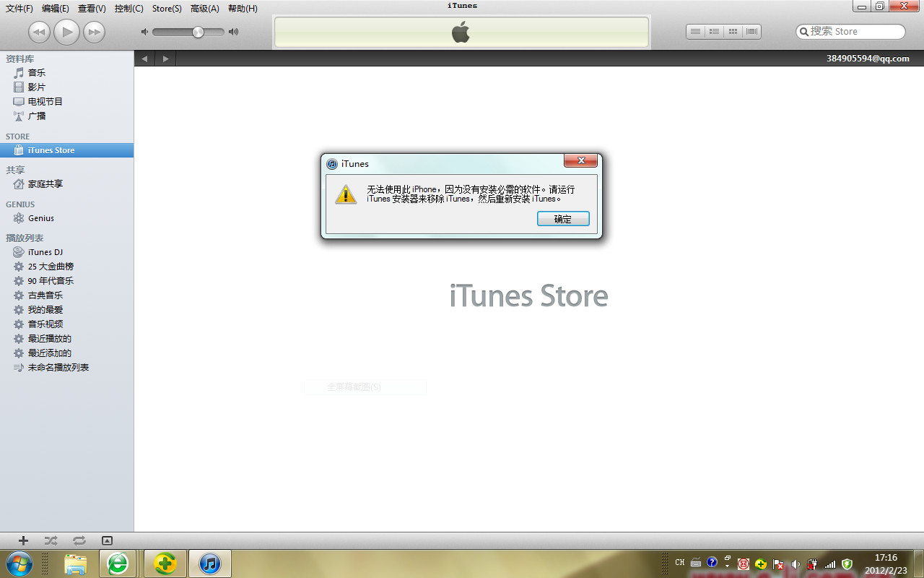Image resolution: width=924 pixels, height=578 pixels.
Task: Open Windows Explorer folder in the taskbar
Action: (75, 564)
